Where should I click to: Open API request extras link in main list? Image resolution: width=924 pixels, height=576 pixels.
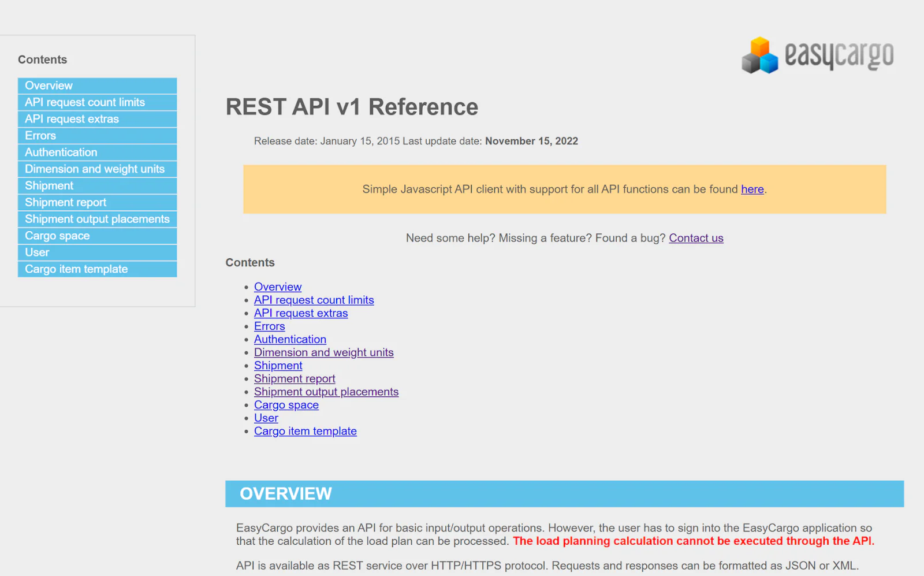[301, 313]
